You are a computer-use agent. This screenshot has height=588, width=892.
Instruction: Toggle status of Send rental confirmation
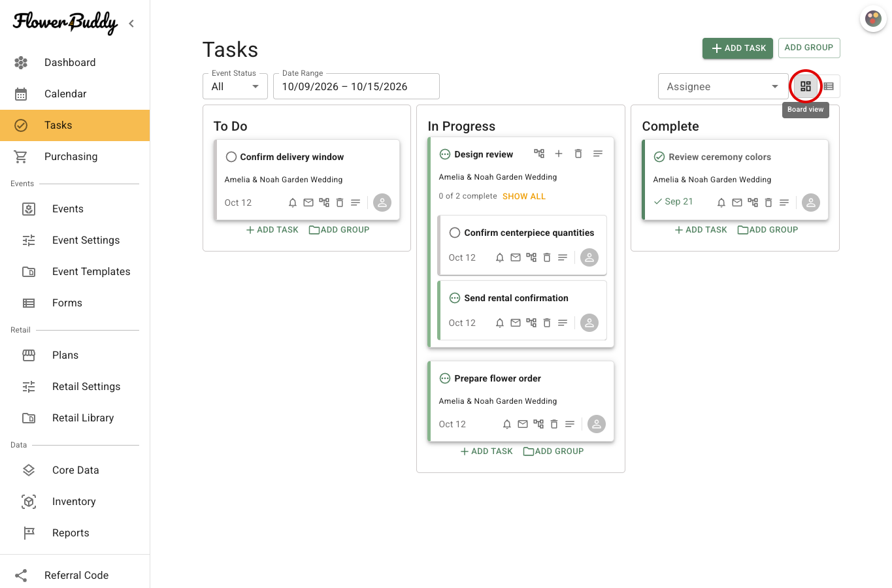[x=455, y=298]
